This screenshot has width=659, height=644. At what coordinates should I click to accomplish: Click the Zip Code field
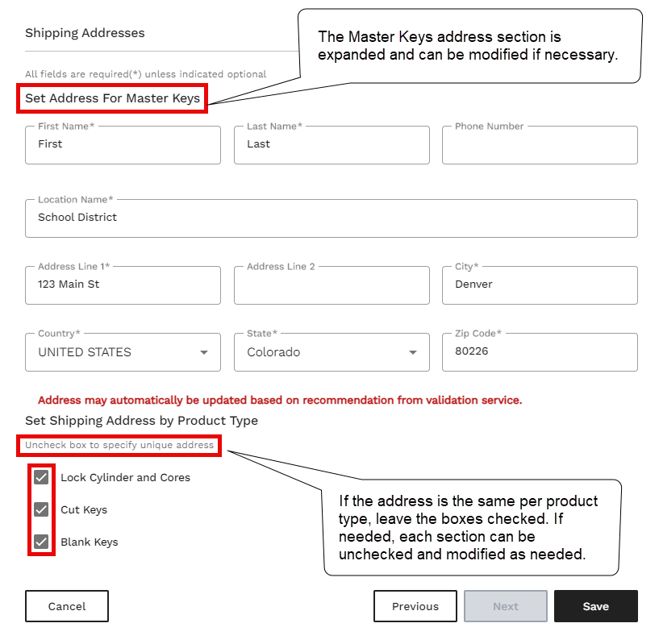tap(540, 352)
